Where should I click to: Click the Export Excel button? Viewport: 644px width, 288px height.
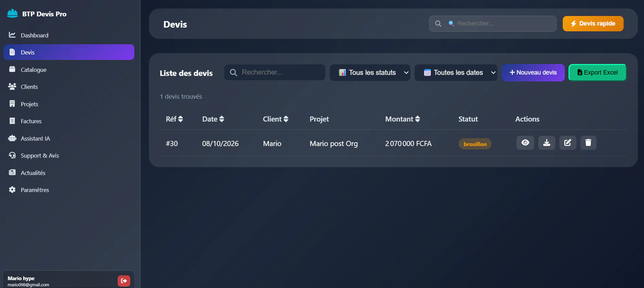pos(597,73)
